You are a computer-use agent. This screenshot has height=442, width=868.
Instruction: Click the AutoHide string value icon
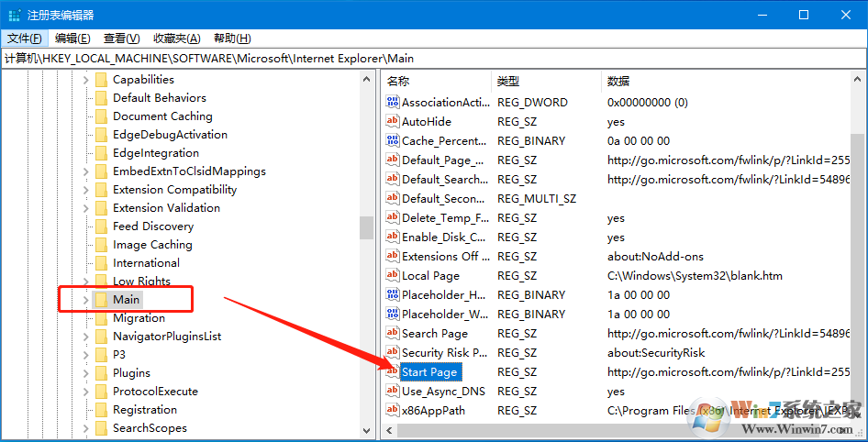393,122
